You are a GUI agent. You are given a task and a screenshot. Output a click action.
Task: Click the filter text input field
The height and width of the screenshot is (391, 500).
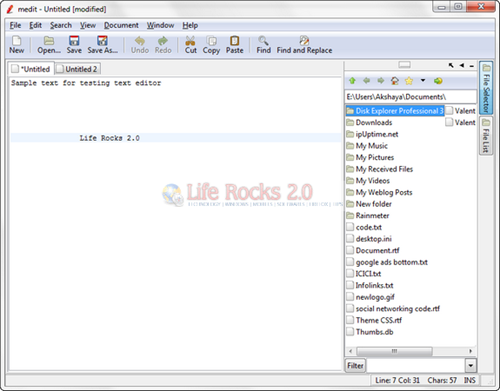coord(415,366)
